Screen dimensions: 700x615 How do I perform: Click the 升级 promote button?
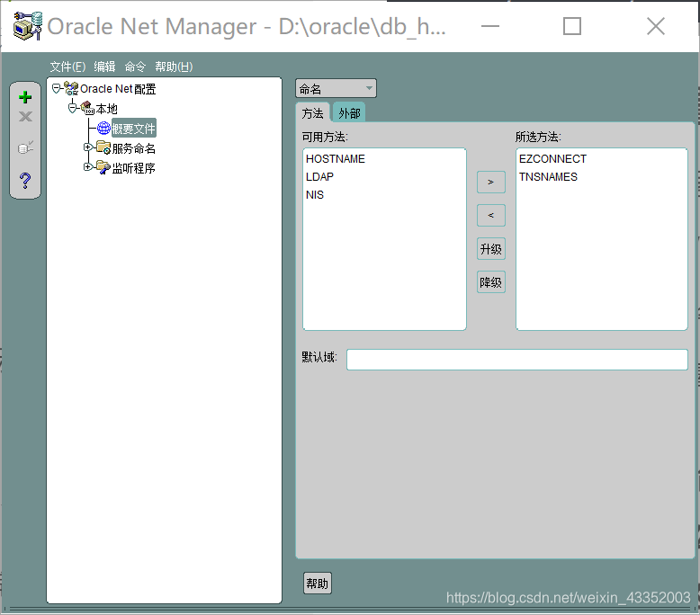click(490, 249)
